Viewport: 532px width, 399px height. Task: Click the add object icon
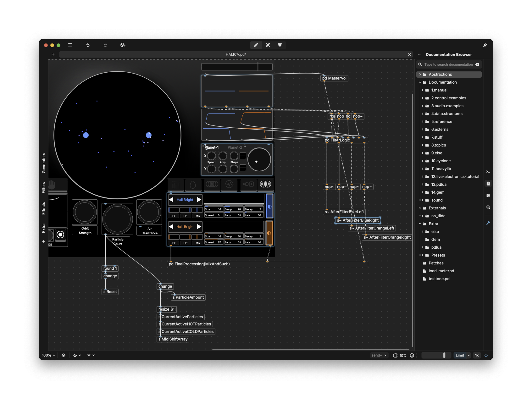(123, 45)
